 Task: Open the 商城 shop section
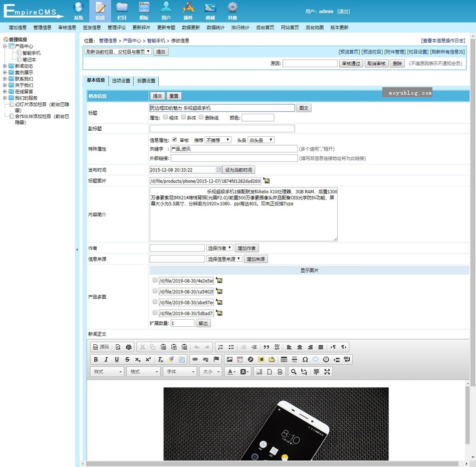pos(210,11)
